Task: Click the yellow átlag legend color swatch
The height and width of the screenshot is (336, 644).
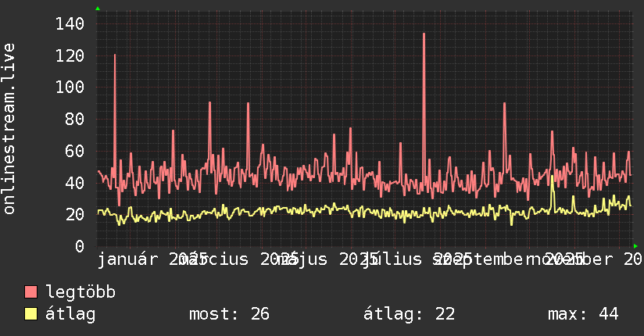Action: coord(30,313)
